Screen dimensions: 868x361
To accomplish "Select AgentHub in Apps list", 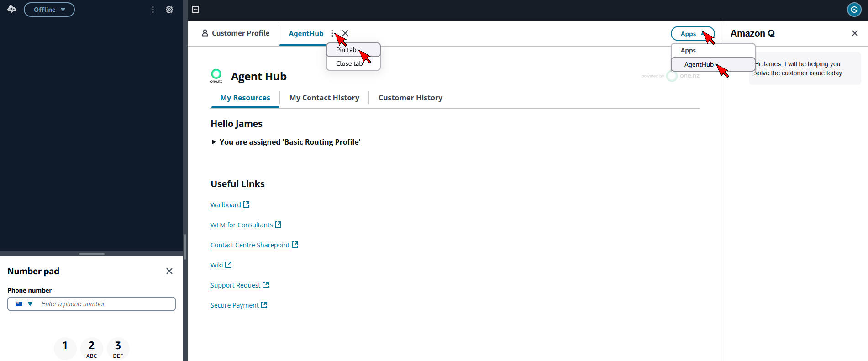I will [x=699, y=64].
